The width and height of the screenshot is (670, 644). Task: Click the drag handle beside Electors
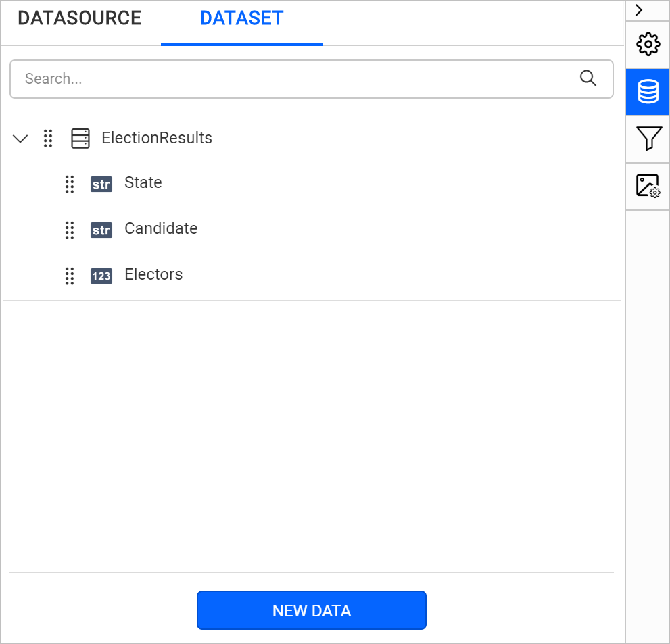[70, 276]
